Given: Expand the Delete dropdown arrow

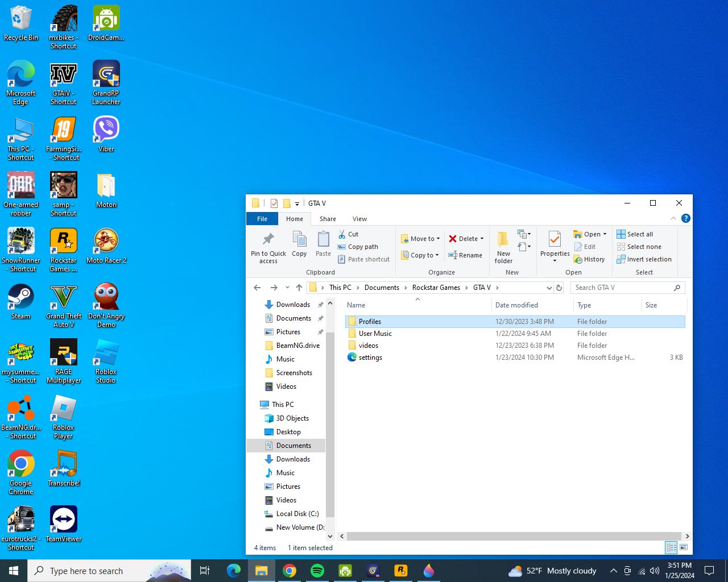Looking at the screenshot, I should pos(482,239).
